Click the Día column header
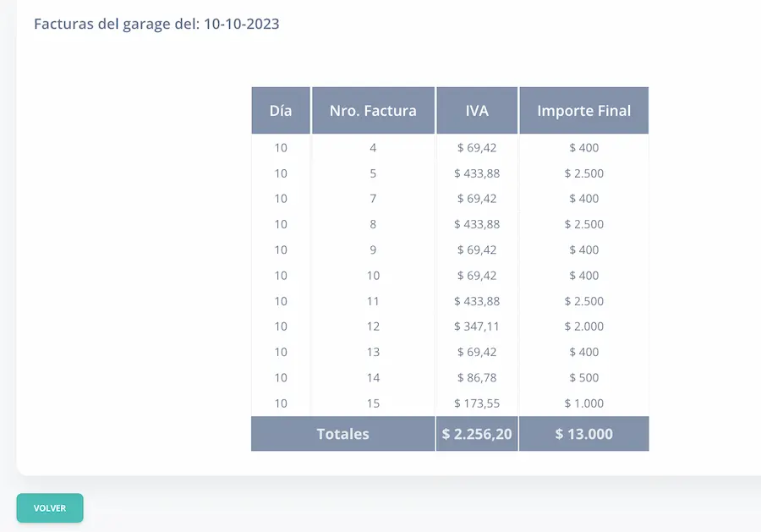This screenshot has width=761, height=532. tap(281, 111)
